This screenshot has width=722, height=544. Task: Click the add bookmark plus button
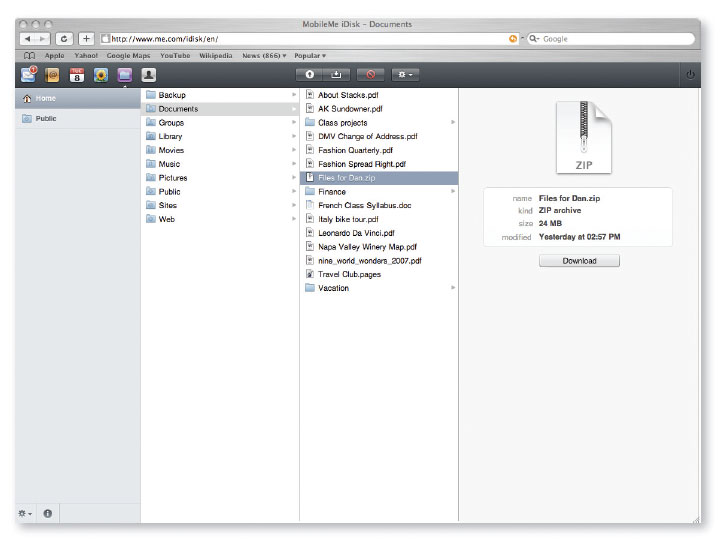86,39
